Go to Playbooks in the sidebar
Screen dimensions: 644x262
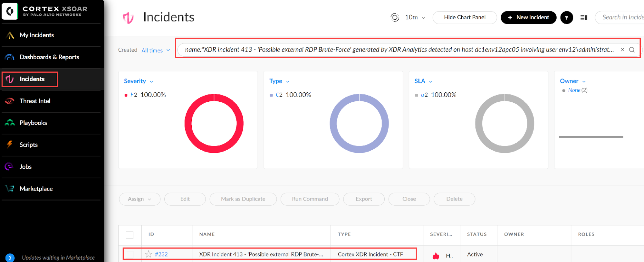[x=33, y=123]
